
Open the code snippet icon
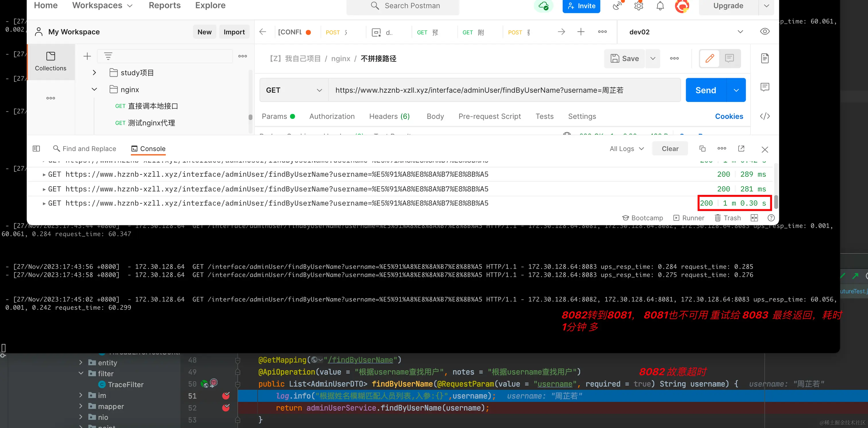[765, 116]
